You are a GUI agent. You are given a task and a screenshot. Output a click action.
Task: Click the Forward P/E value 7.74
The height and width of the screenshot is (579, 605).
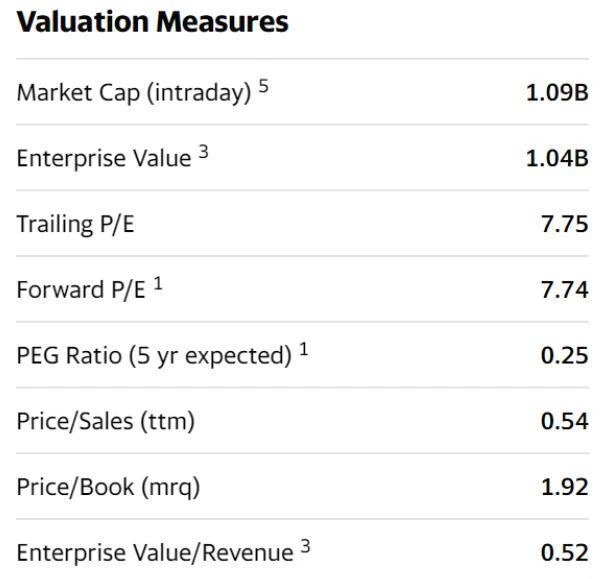[x=564, y=290]
